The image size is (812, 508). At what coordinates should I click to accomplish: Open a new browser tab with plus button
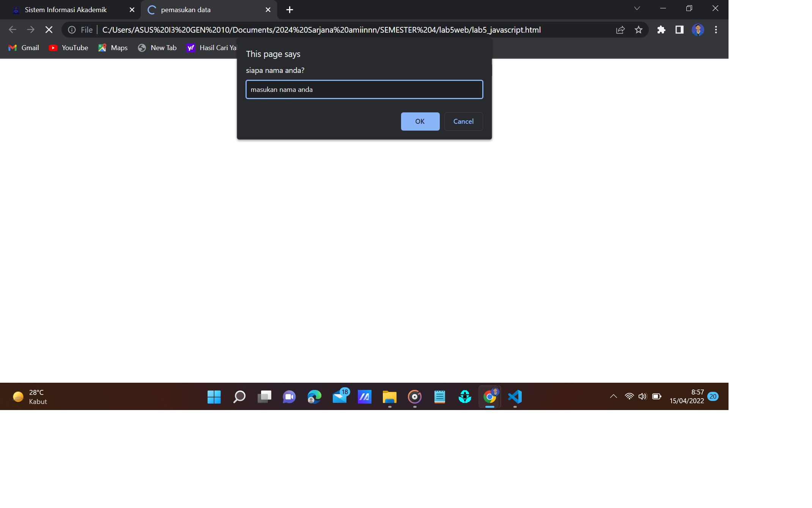(290, 9)
